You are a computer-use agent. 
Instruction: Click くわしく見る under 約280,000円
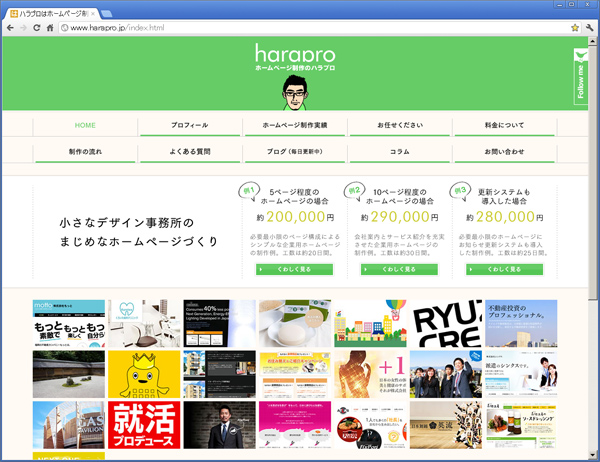504,269
